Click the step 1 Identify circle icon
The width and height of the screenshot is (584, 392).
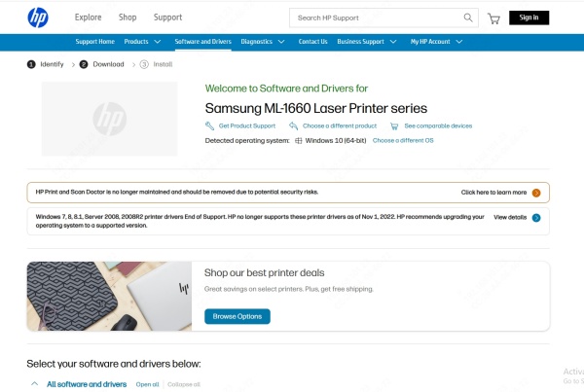[31, 64]
